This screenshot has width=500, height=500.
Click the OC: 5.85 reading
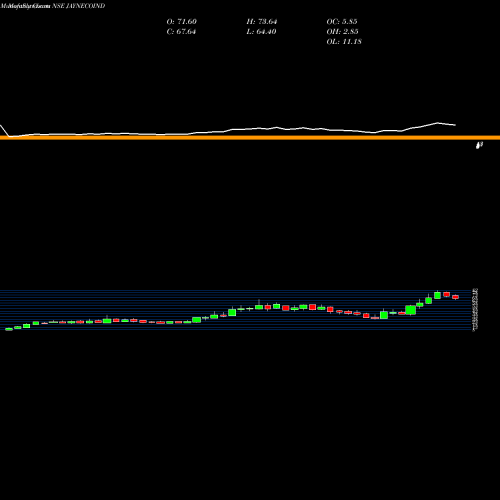[342, 21]
